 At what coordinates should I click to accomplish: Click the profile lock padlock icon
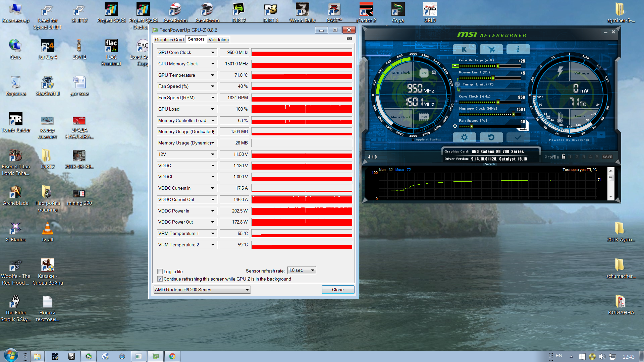point(563,157)
